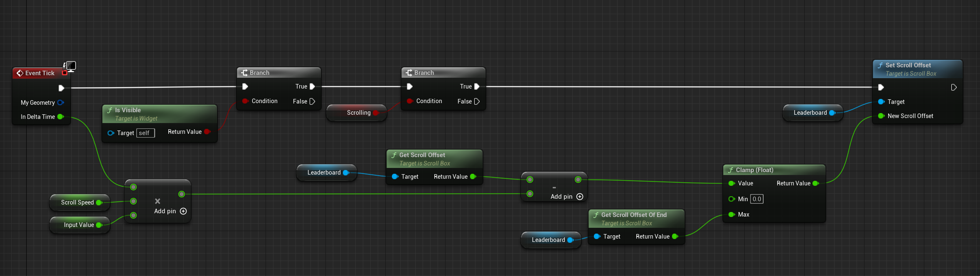Select the Get Scroll Offset node title
This screenshot has height=276, width=980.
pyautogui.click(x=422, y=155)
